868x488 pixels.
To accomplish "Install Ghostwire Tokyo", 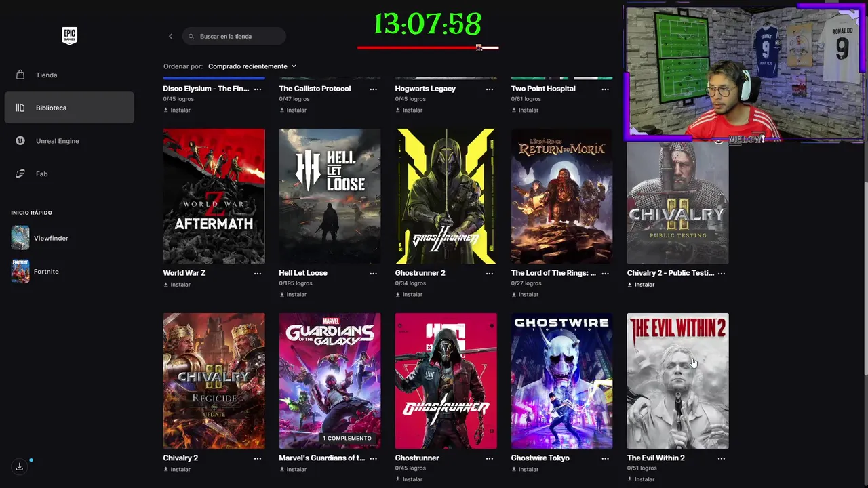I will 525,469.
